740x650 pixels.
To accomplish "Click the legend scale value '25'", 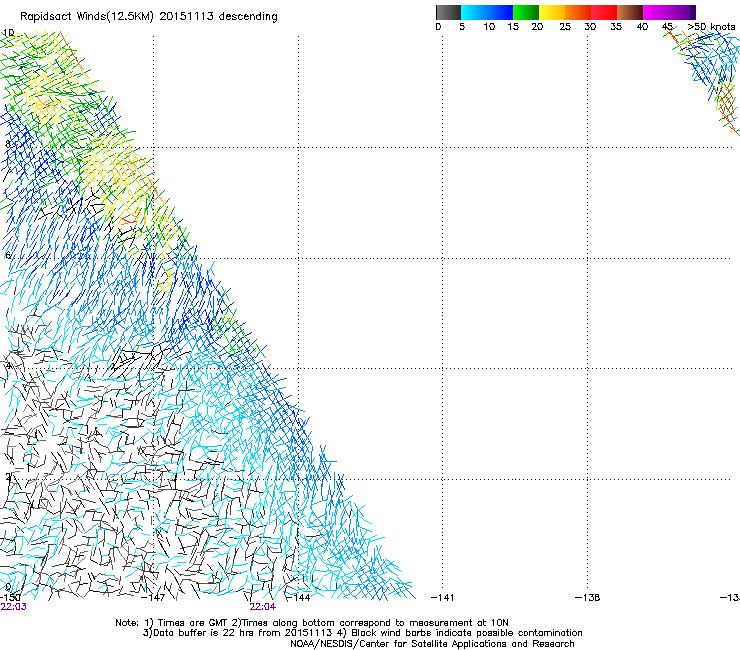I will point(565,27).
